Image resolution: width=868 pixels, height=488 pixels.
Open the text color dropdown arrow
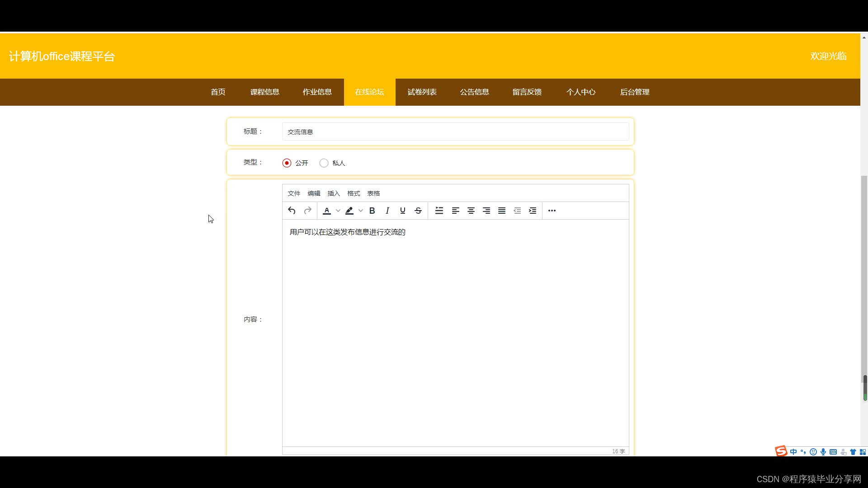pos(338,211)
